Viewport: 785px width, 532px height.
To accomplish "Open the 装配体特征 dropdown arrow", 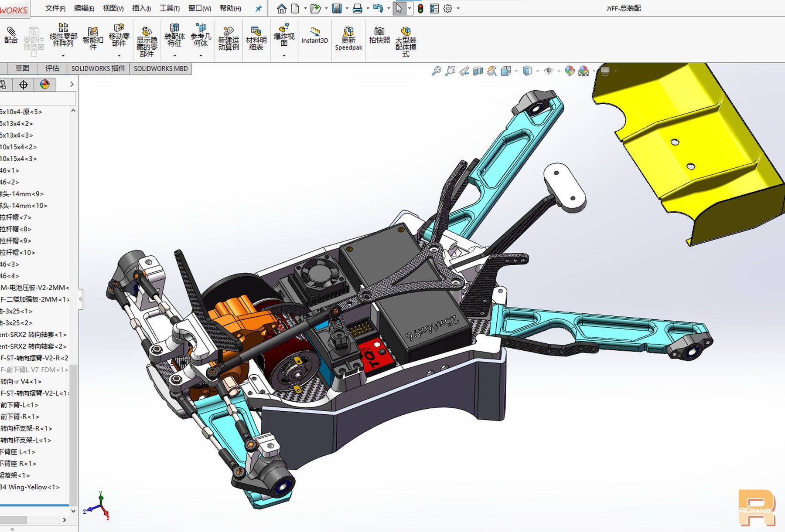I will (x=174, y=55).
